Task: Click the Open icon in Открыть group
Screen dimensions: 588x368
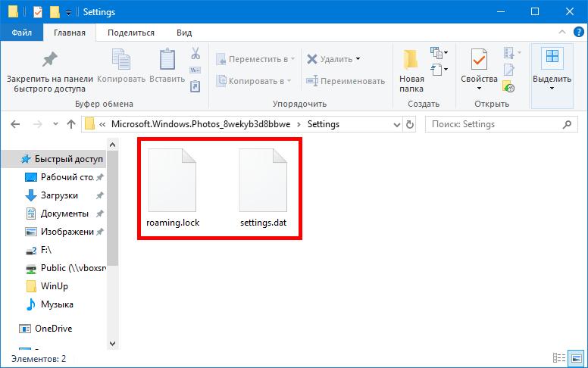Action: coord(512,53)
